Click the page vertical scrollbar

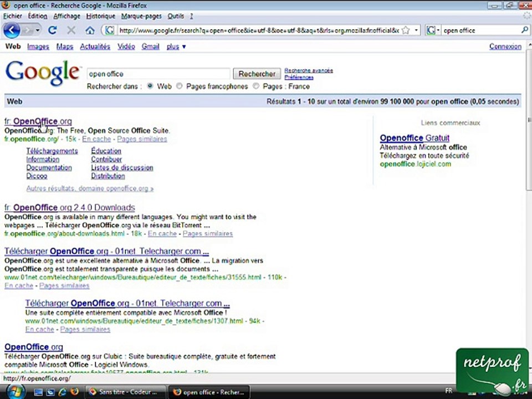(529, 120)
